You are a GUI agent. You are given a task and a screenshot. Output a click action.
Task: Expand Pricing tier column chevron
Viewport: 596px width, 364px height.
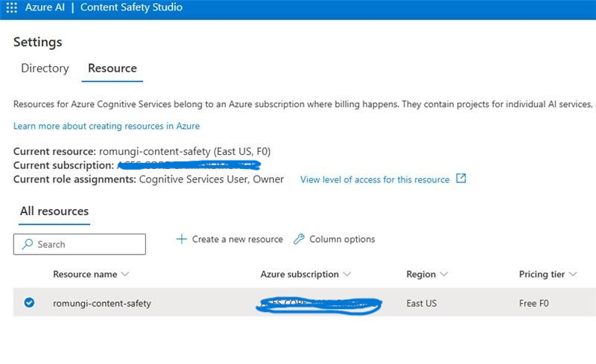573,274
